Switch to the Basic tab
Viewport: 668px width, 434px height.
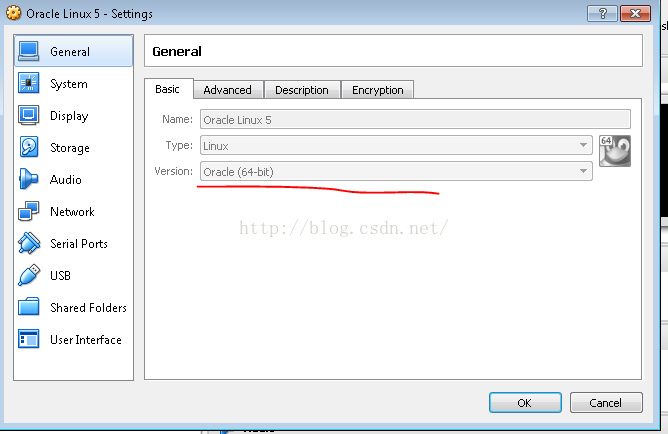coord(167,89)
